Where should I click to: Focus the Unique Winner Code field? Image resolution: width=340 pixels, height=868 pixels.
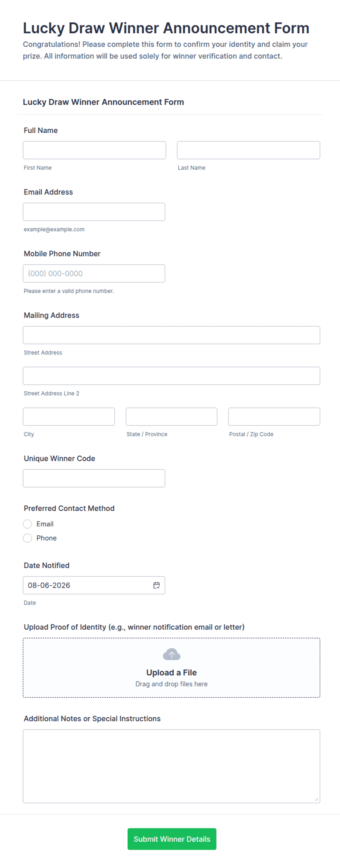pyautogui.click(x=94, y=478)
